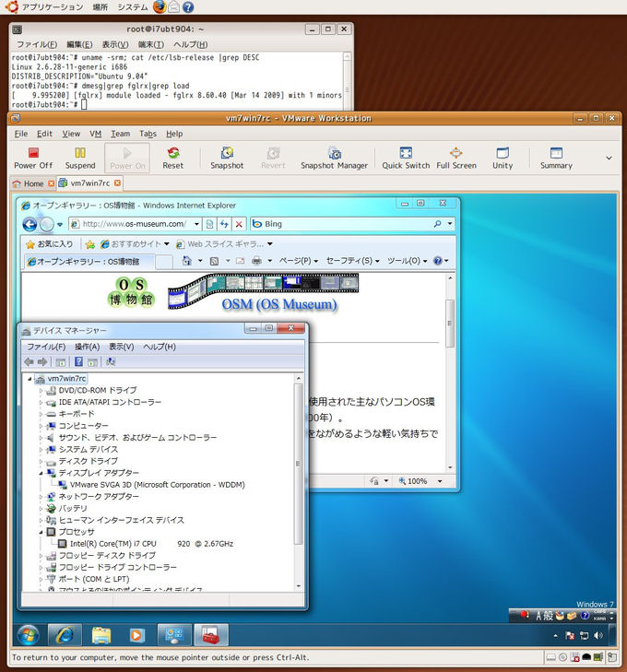Collapse the ディスプレイ アダプター node
The width and height of the screenshot is (627, 672).
41,473
